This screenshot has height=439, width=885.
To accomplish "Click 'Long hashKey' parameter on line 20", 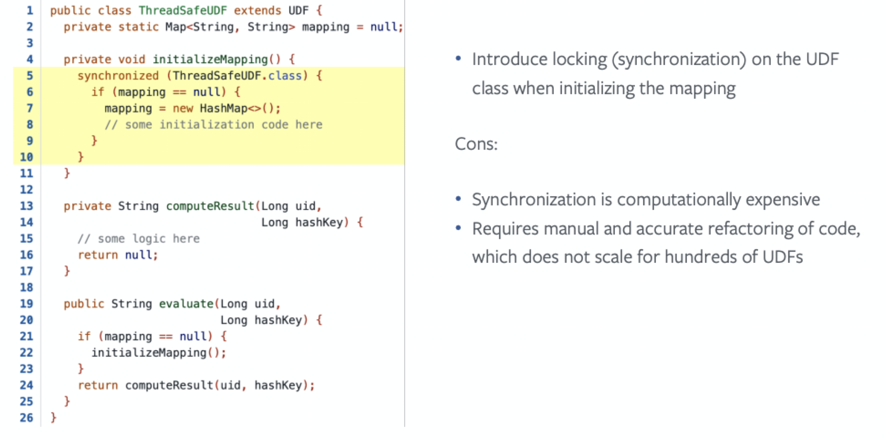I will 261,321.
